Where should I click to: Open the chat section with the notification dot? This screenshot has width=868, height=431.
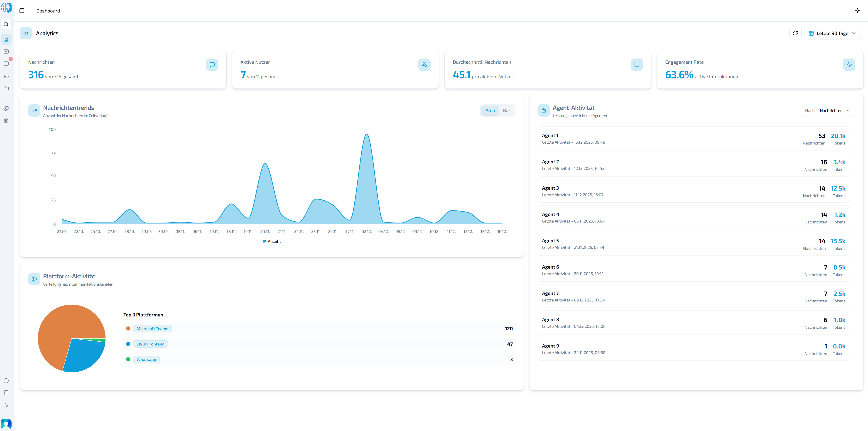point(6,64)
